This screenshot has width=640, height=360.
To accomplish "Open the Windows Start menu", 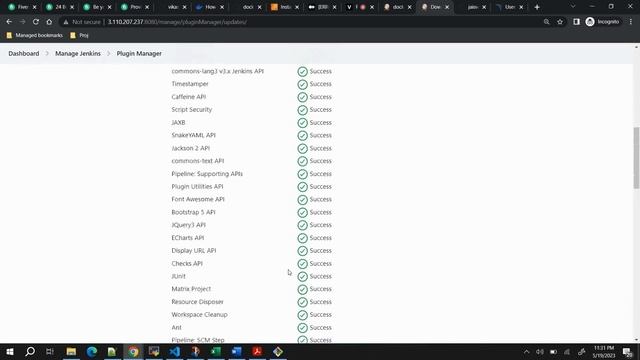I will pos(10,351).
